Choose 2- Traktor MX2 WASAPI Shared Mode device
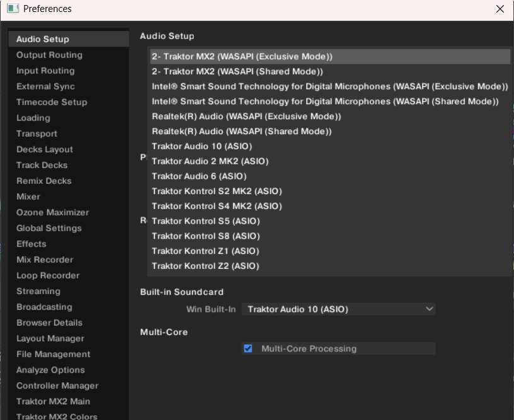The image size is (514, 420). pyautogui.click(x=330, y=71)
